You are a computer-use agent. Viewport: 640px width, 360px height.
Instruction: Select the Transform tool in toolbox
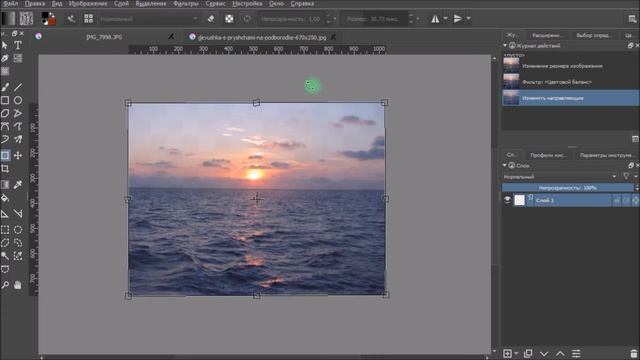click(5, 155)
